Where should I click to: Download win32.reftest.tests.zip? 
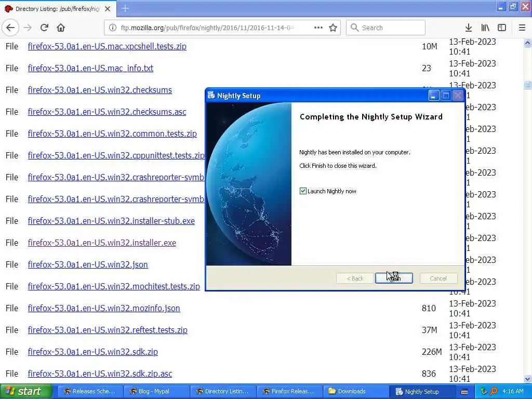tap(108, 330)
